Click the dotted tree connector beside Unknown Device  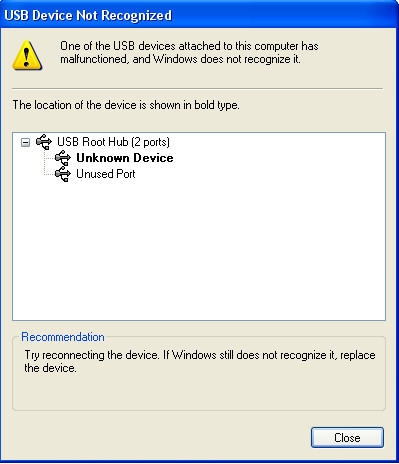click(x=49, y=158)
